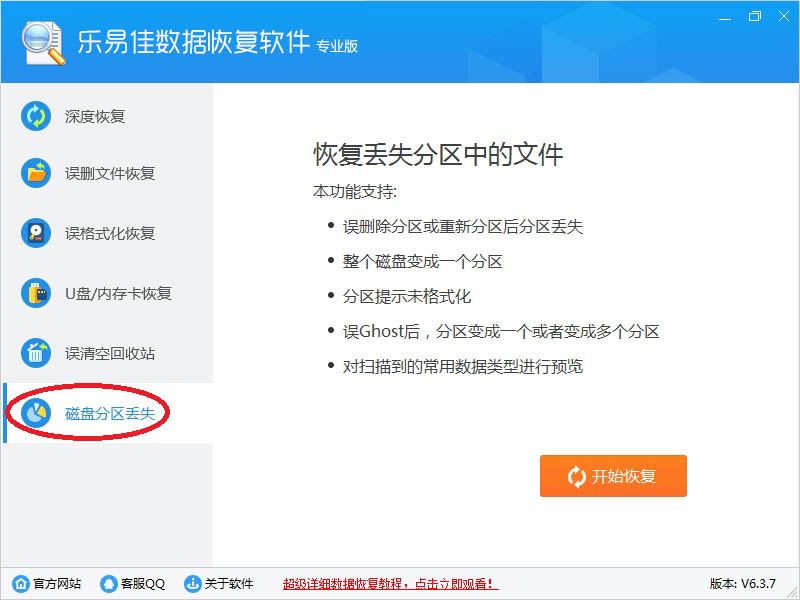Click the 深度恢复 circular arrows icon
Viewport: 800px width, 600px height.
click(36, 116)
